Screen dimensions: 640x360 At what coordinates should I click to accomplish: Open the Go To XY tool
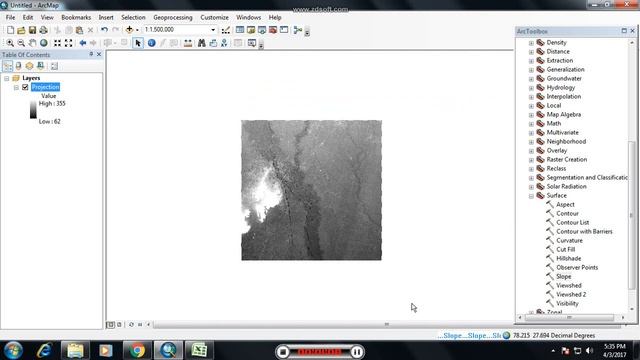tap(224, 43)
